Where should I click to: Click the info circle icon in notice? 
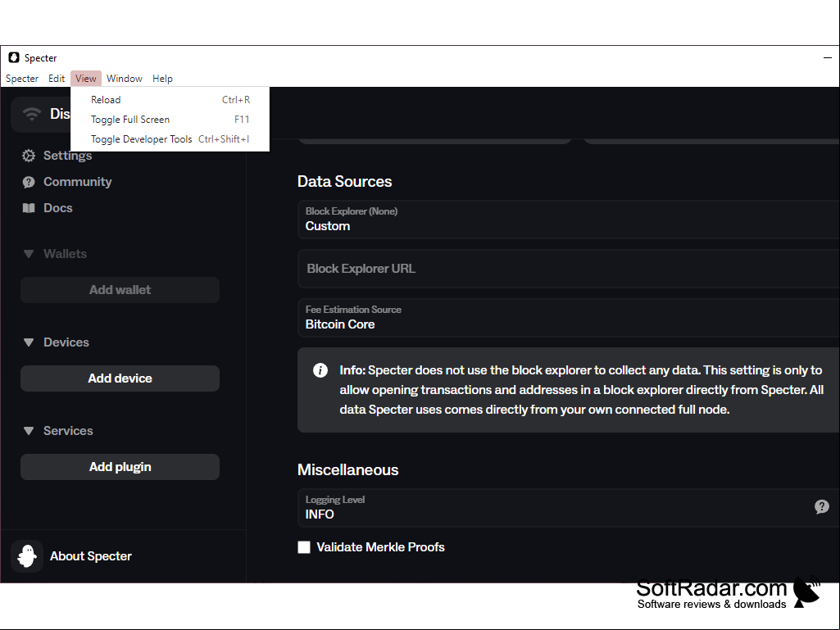click(x=320, y=370)
